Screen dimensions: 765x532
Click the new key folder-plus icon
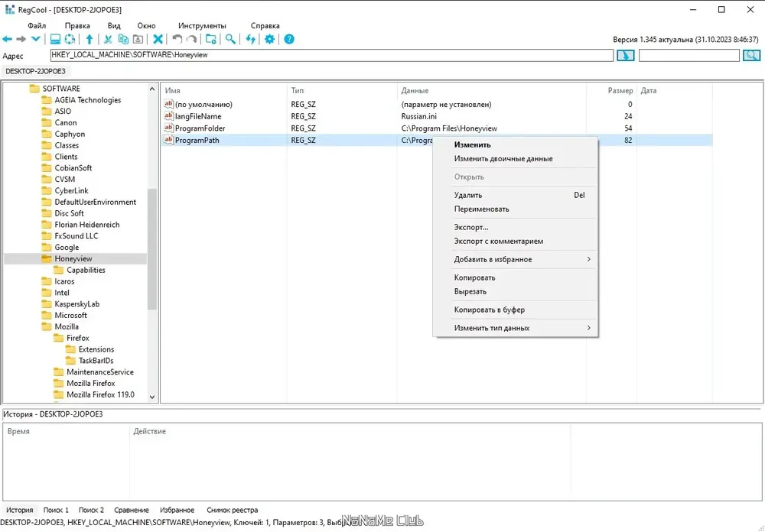(x=211, y=39)
